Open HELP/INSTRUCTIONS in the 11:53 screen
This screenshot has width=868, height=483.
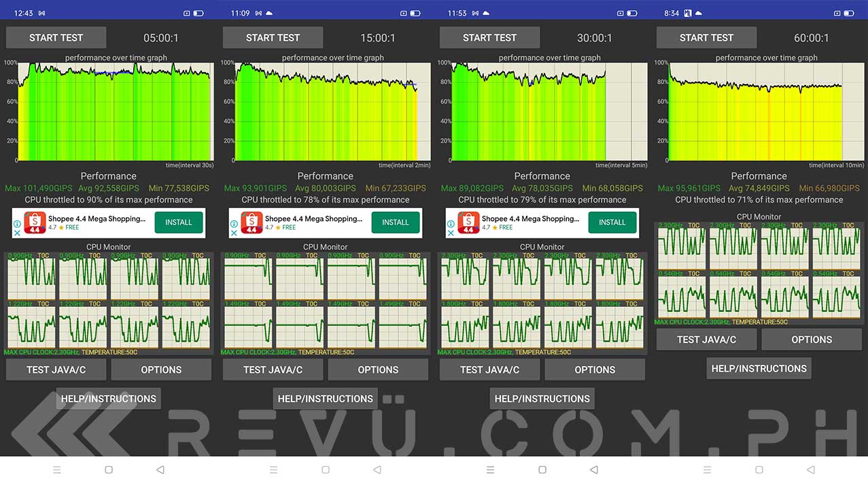point(542,399)
